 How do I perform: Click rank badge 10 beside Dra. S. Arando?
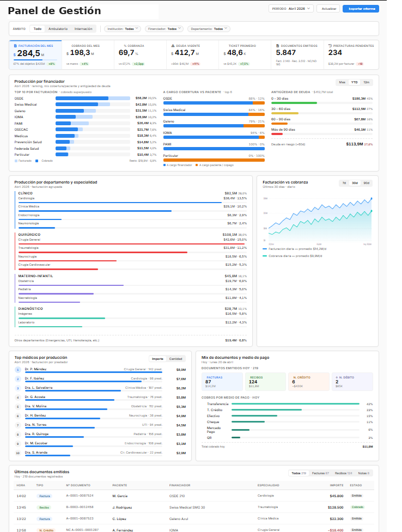(17, 452)
